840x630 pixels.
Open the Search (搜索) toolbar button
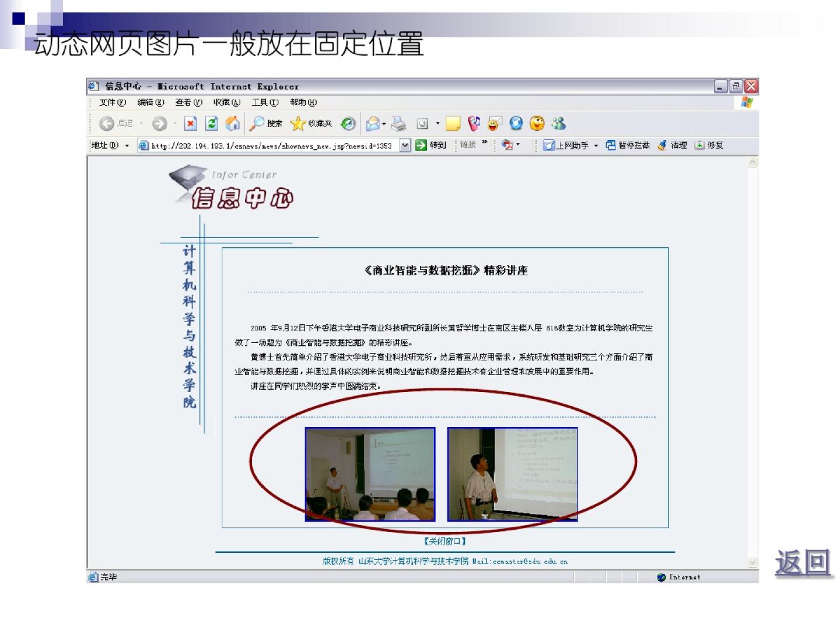(265, 124)
